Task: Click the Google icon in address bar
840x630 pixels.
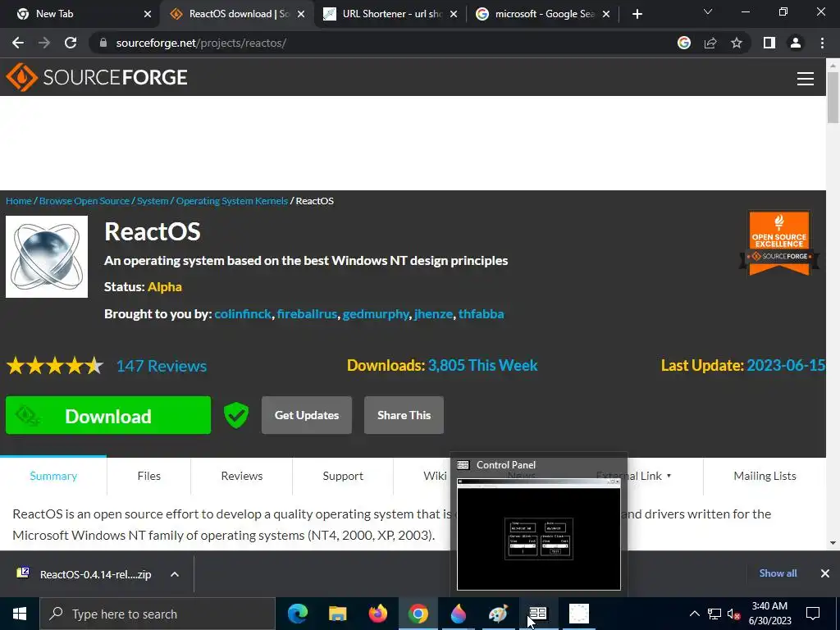Action: click(x=684, y=43)
